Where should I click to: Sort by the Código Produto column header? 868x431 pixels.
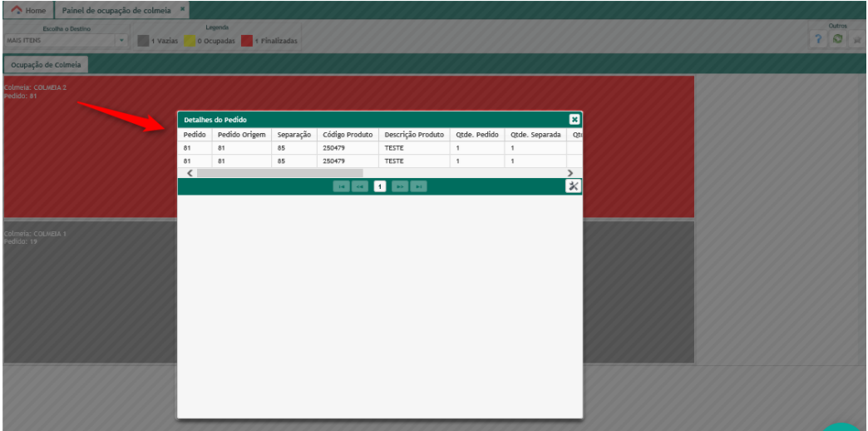click(348, 135)
